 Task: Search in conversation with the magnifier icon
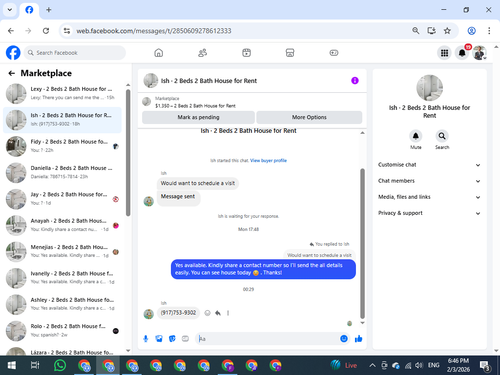pyautogui.click(x=442, y=136)
